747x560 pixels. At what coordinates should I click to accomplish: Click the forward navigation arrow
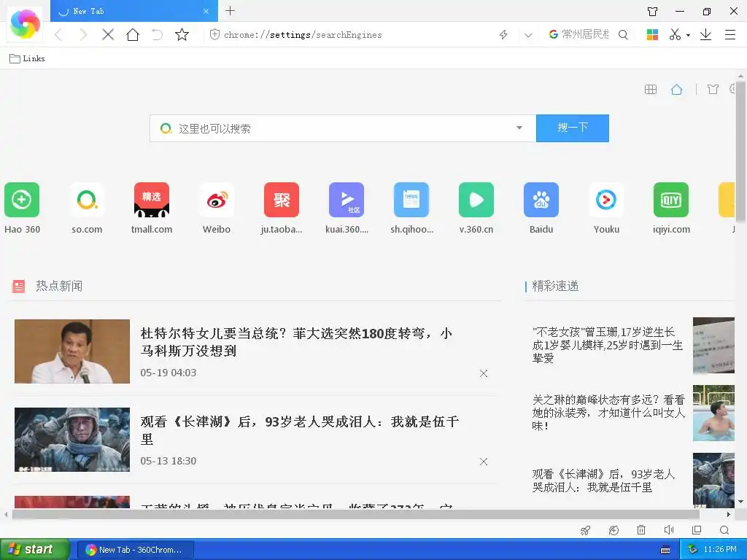[83, 34]
